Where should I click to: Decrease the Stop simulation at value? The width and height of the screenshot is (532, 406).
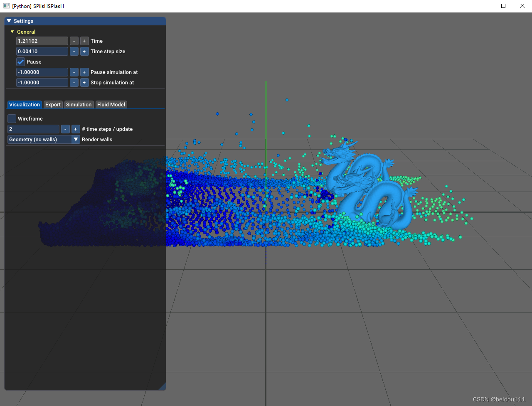74,82
